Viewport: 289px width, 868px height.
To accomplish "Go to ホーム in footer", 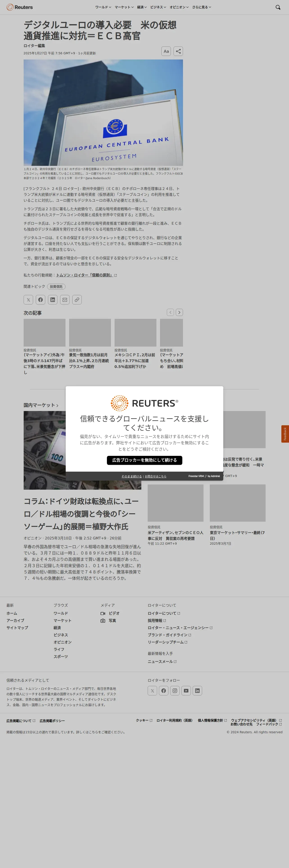I will (12, 613).
